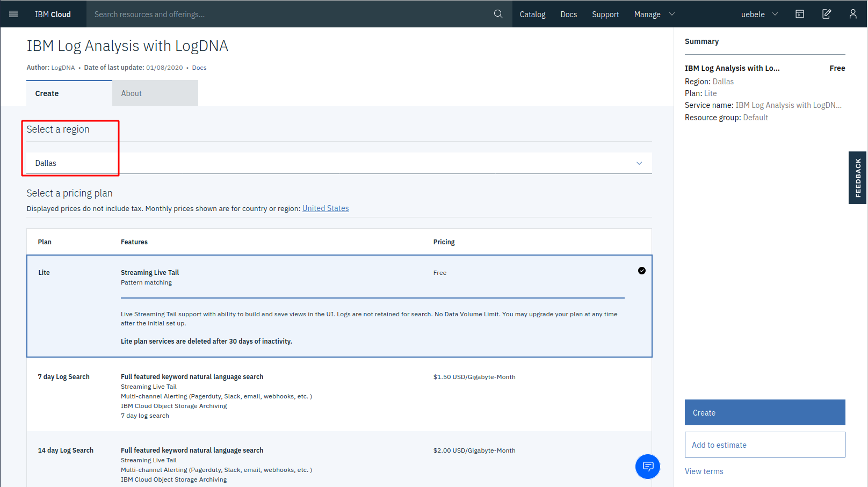
Task: Open the Manage menu
Action: click(654, 14)
